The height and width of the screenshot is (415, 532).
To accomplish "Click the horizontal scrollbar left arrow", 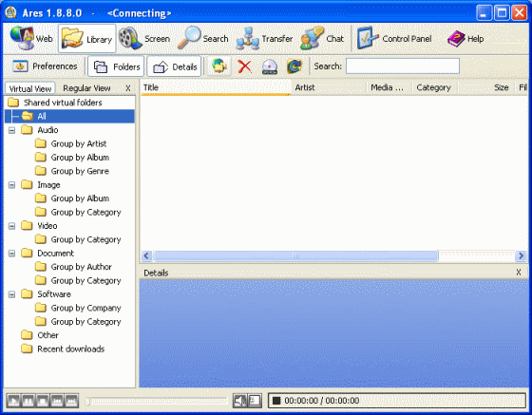I will click(146, 255).
